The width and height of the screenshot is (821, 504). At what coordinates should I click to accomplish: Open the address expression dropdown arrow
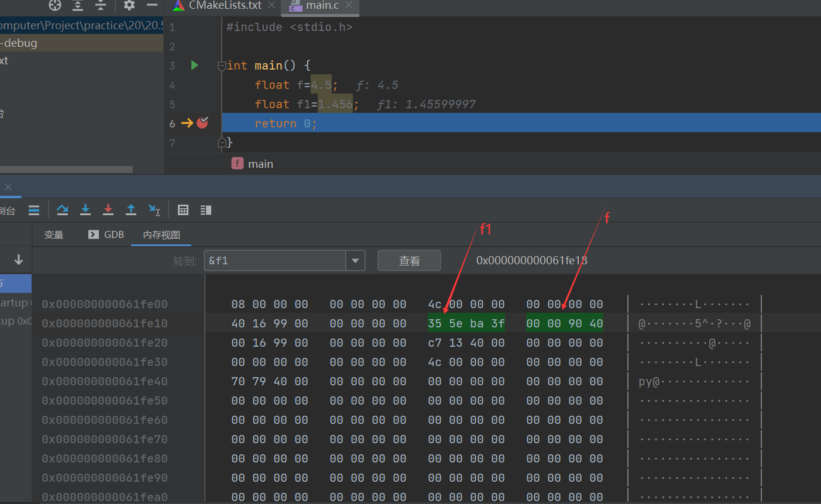point(355,260)
